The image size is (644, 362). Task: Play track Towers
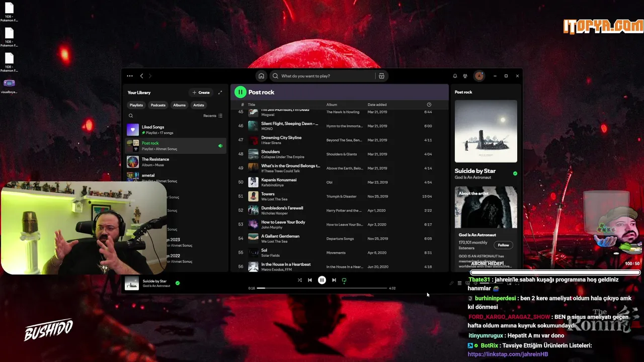[x=340, y=196]
